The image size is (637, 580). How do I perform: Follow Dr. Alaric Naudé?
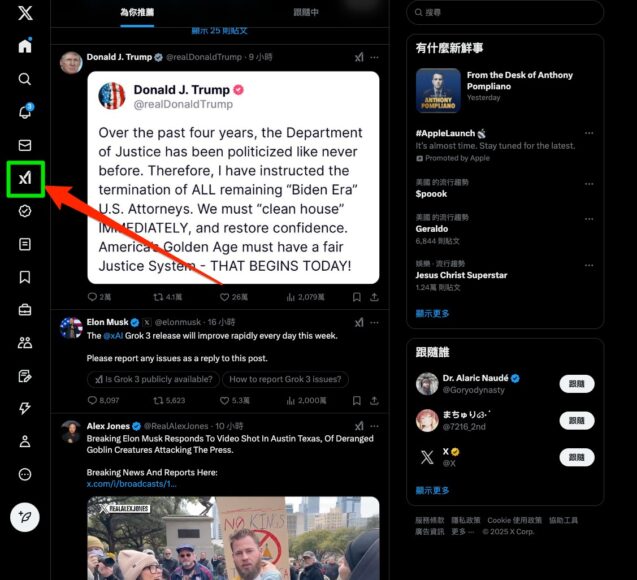(x=577, y=384)
